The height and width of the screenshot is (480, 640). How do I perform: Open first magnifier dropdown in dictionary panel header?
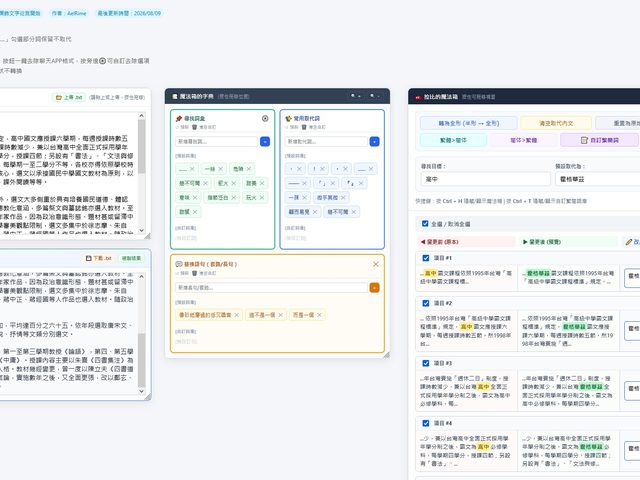(x=356, y=96)
